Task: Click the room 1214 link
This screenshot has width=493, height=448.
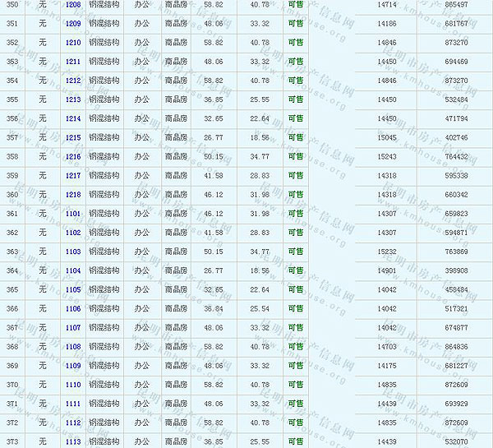Action: point(73,118)
